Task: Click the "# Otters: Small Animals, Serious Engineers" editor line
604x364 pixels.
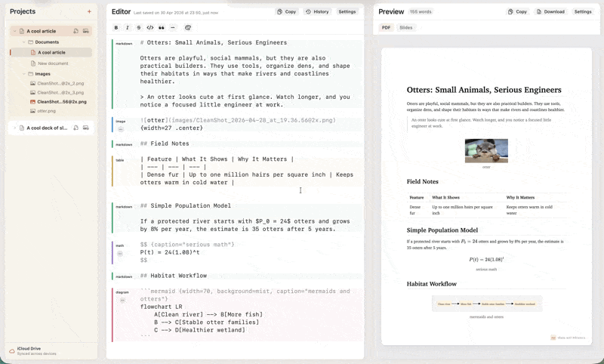Action: click(214, 43)
